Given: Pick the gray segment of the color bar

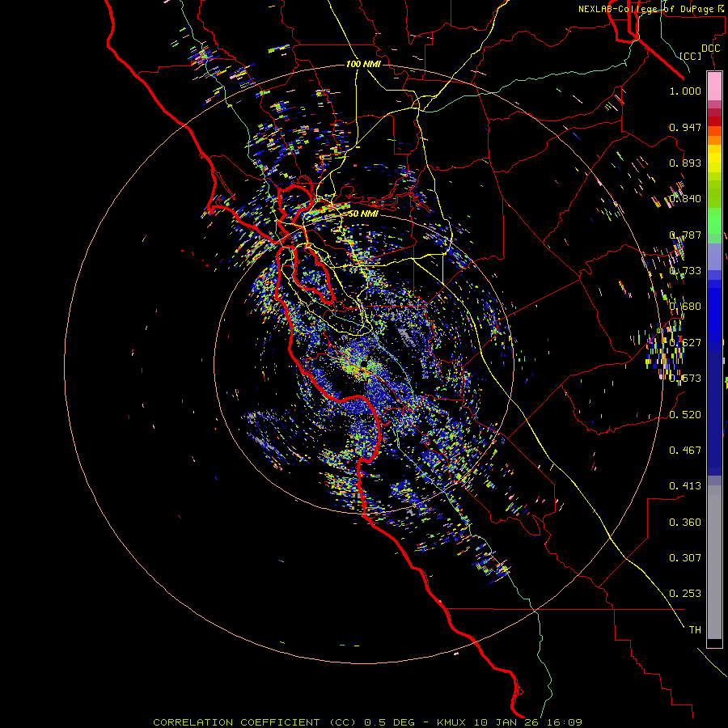Looking at the screenshot, I should (714, 562).
